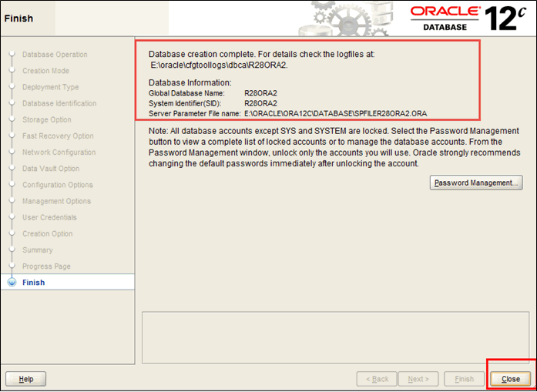
Task: Click the Finish step bullet icon
Action: (x=12, y=283)
